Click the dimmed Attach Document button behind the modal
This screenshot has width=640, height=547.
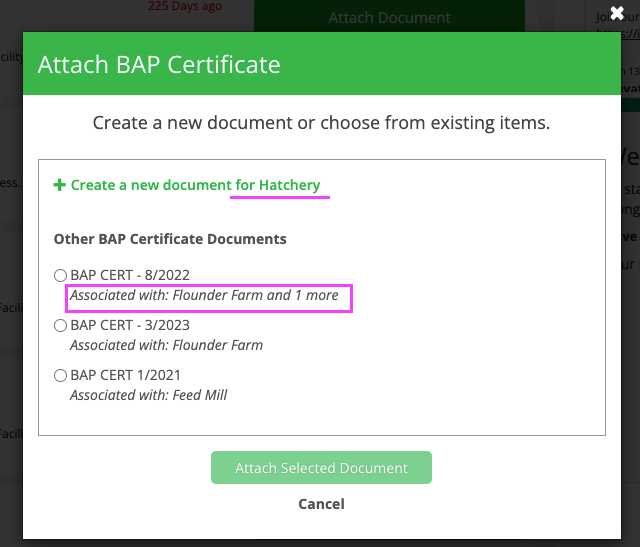(x=389, y=18)
